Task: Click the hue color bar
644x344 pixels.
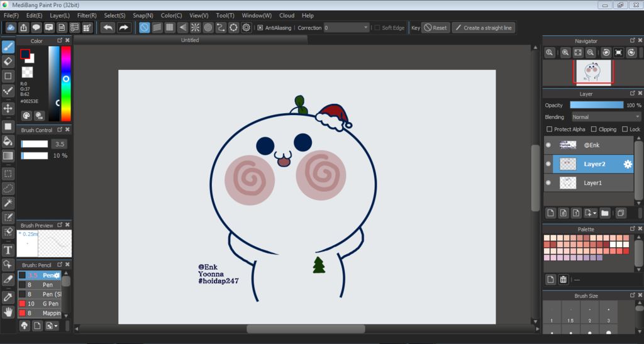Action: tap(65, 84)
